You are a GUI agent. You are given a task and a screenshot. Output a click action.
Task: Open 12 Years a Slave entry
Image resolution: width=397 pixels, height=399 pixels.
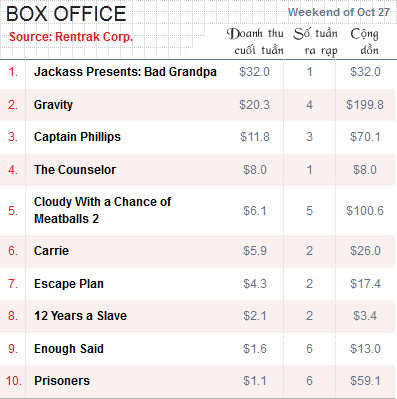tap(80, 316)
